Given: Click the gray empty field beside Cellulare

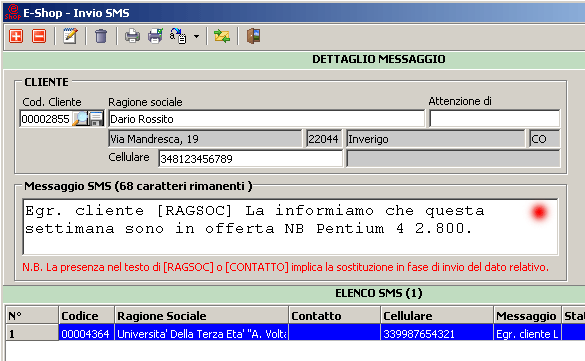Looking at the screenshot, I should (x=453, y=159).
